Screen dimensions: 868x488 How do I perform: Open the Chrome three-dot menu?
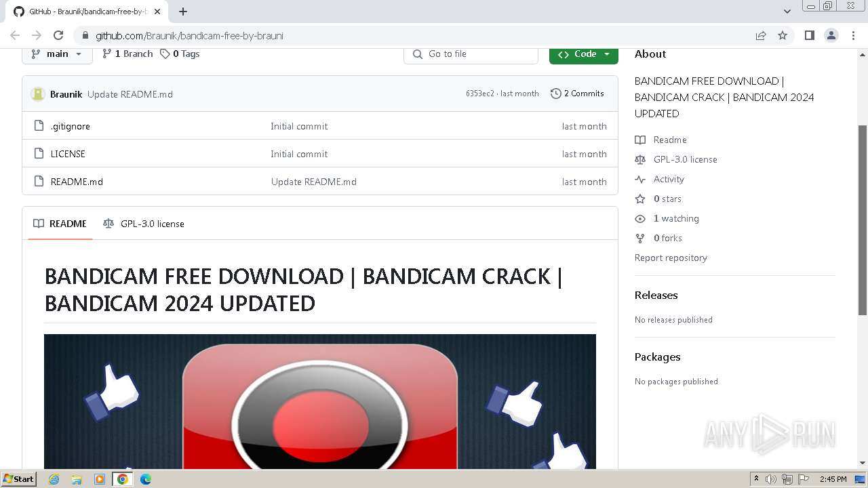853,35
